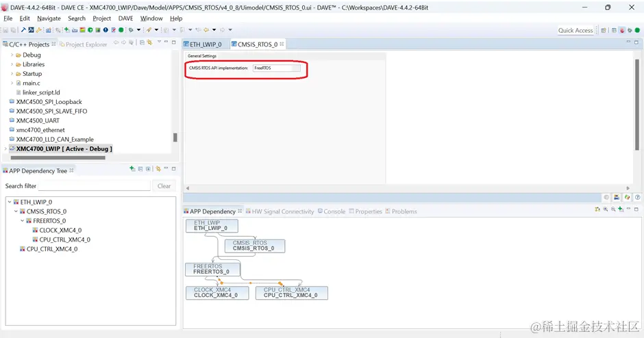Expand the Libraries folder
This screenshot has width=644, height=338.
pos(12,64)
